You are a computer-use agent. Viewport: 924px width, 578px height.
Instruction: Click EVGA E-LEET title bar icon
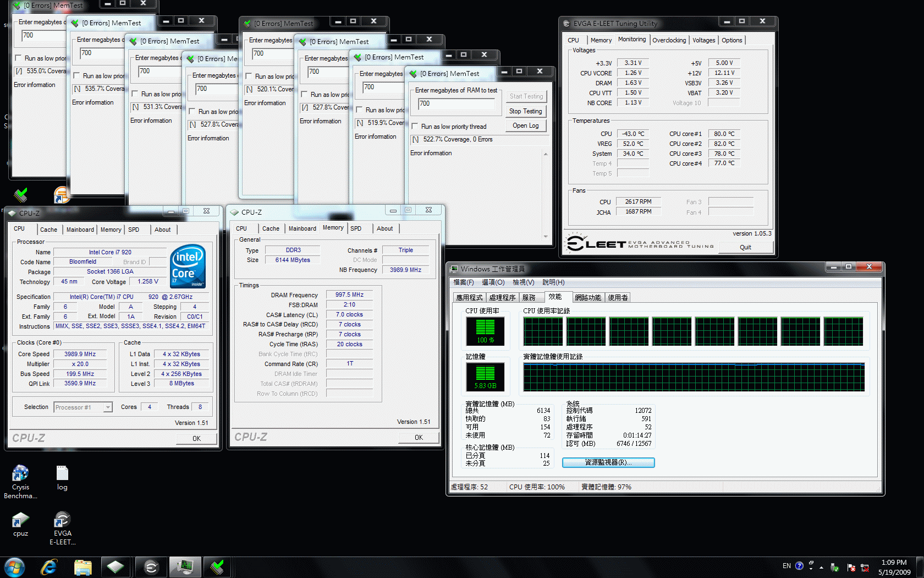(566, 24)
